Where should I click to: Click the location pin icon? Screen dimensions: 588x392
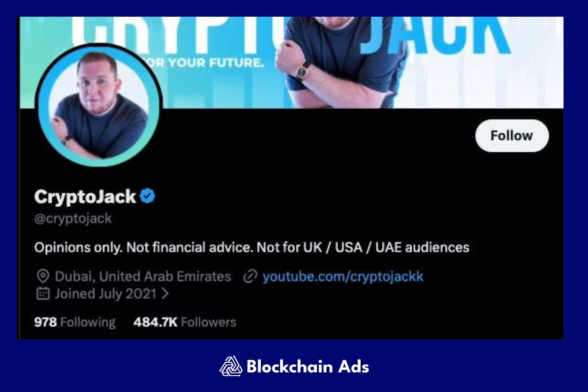[x=43, y=276]
